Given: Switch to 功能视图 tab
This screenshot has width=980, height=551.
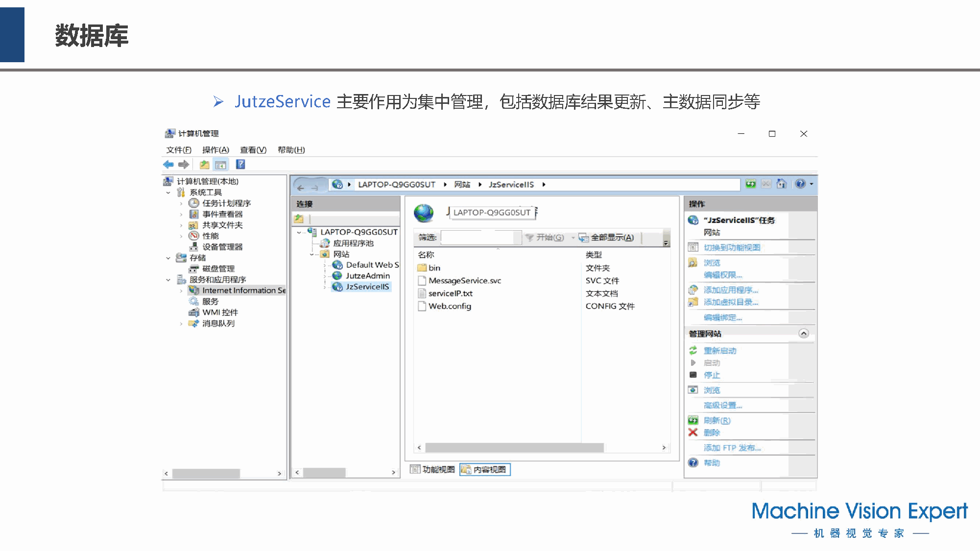Looking at the screenshot, I should pos(433,470).
